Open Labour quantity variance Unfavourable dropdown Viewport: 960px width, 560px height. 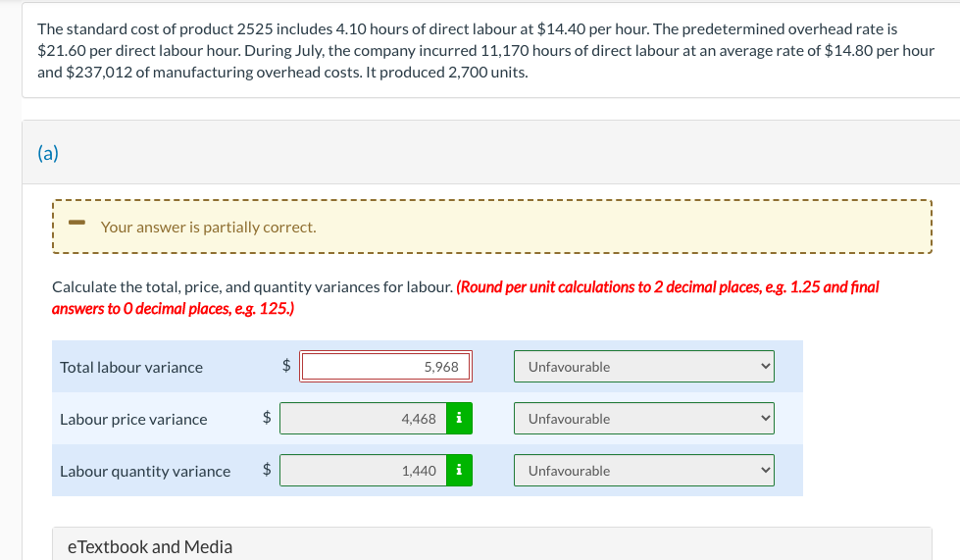644,471
